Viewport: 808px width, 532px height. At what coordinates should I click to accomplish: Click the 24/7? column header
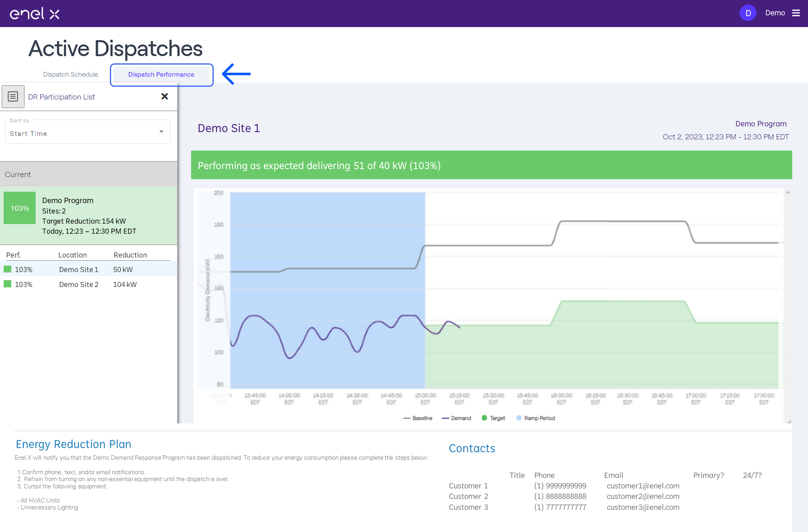[x=752, y=475]
